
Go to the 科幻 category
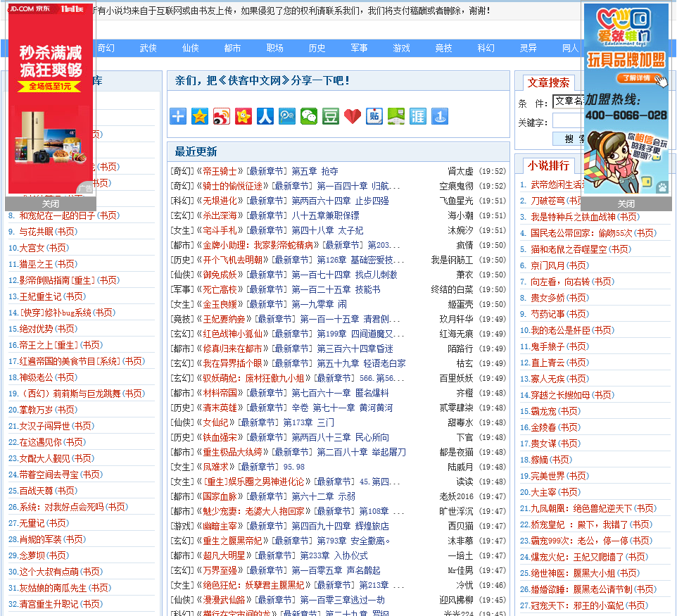(486, 48)
